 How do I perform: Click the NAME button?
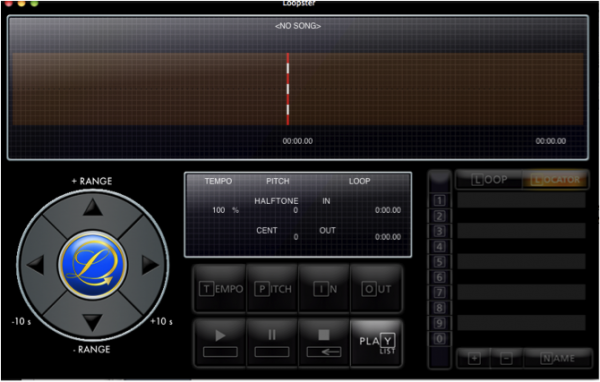tap(558, 359)
